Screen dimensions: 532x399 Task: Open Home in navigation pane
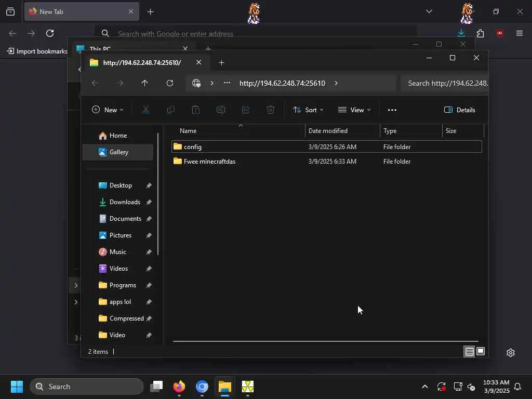pyautogui.click(x=118, y=136)
